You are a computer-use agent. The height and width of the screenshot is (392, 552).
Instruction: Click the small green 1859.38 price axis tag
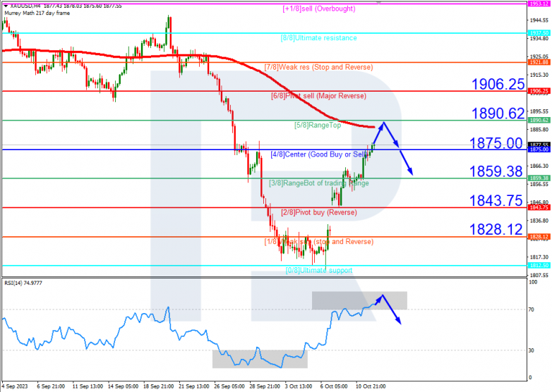[x=539, y=178]
